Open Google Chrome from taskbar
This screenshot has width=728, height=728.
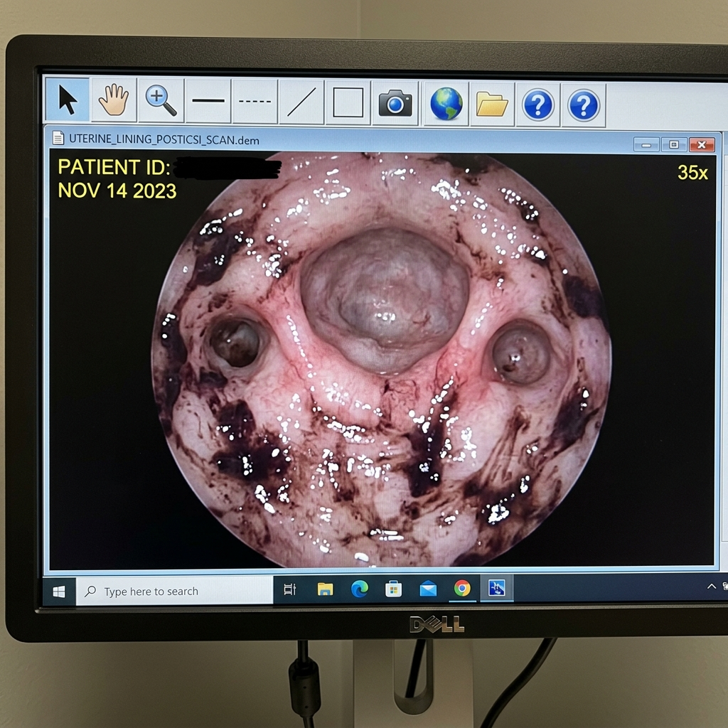click(x=462, y=588)
